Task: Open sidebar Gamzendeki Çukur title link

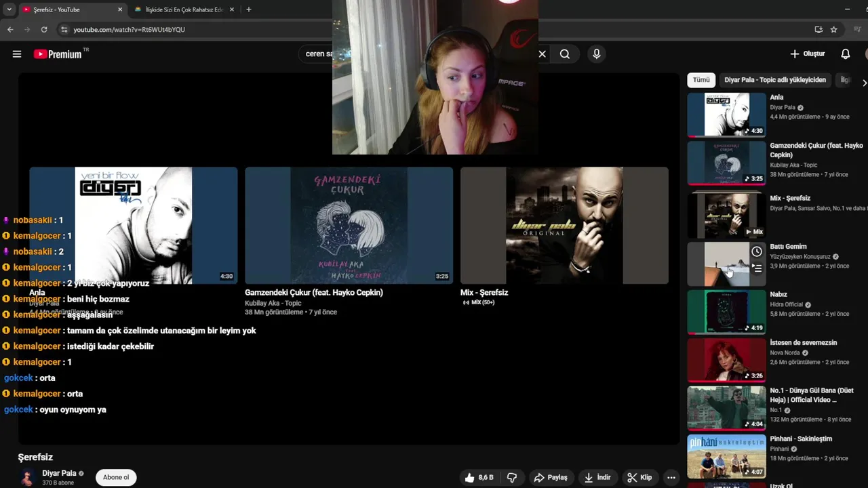Action: tap(816, 150)
